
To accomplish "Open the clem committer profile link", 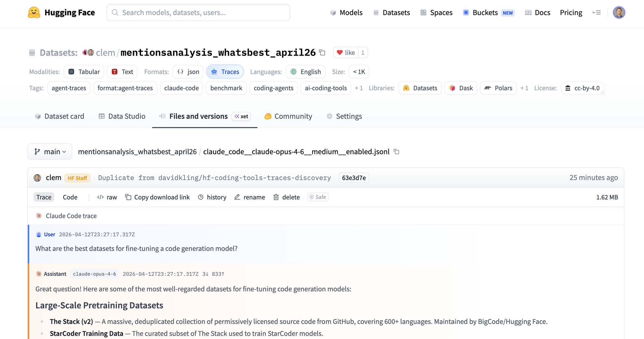I will 53,178.
